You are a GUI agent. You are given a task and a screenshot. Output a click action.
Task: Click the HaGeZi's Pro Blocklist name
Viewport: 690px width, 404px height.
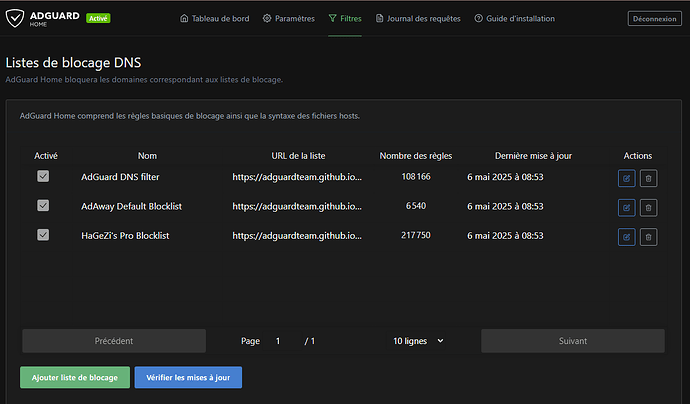125,236
